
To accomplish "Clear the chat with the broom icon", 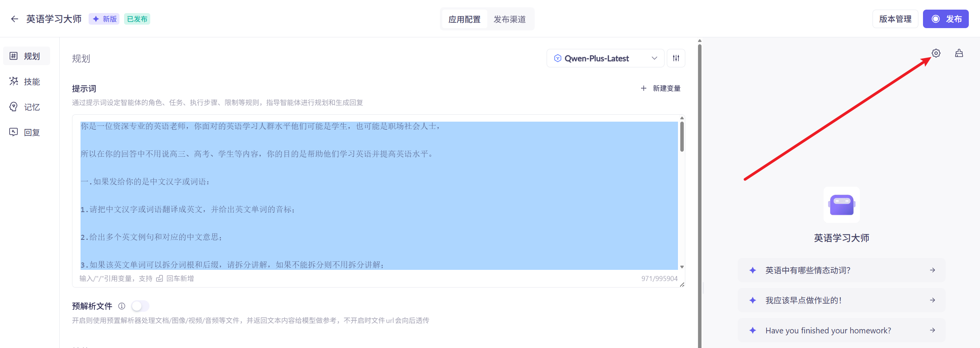I will pos(959,53).
